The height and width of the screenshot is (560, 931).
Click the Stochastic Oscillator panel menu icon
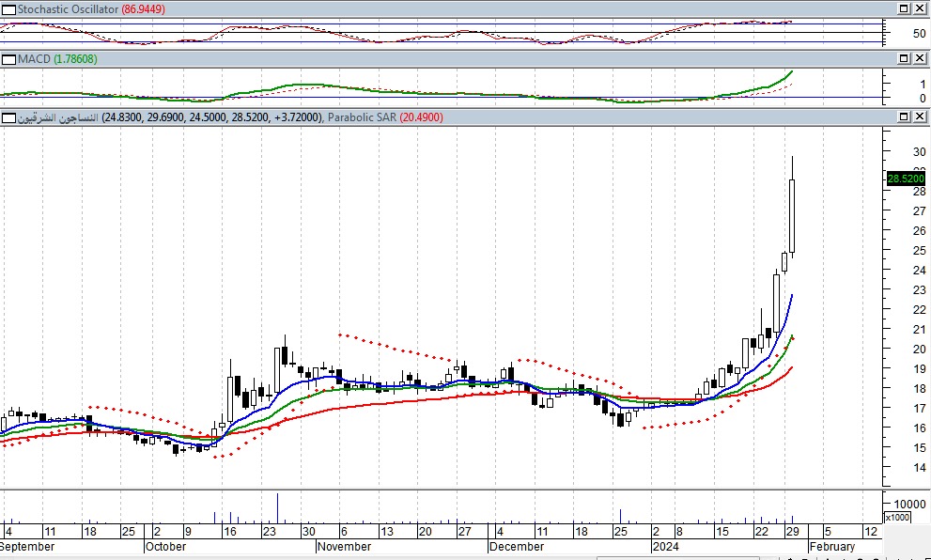8,8
